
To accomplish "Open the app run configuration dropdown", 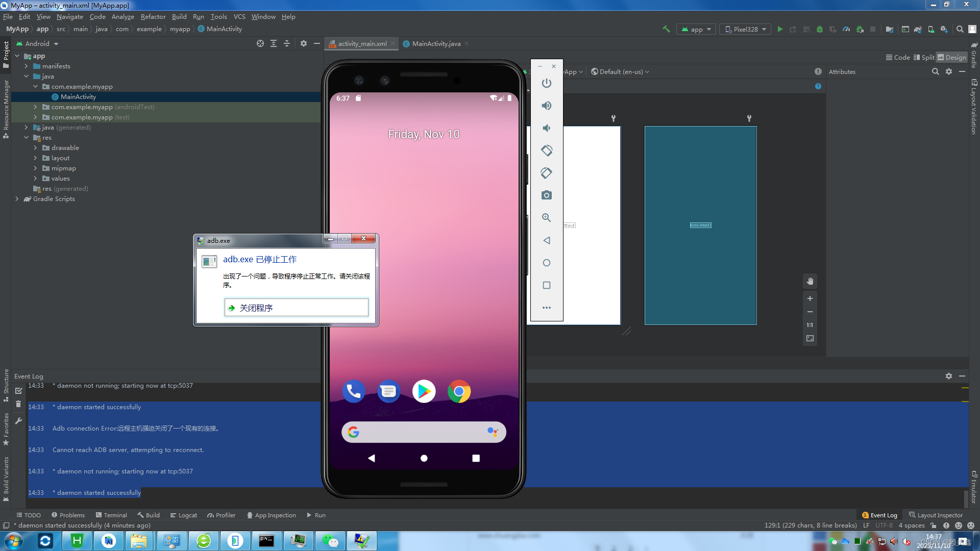I will click(696, 29).
